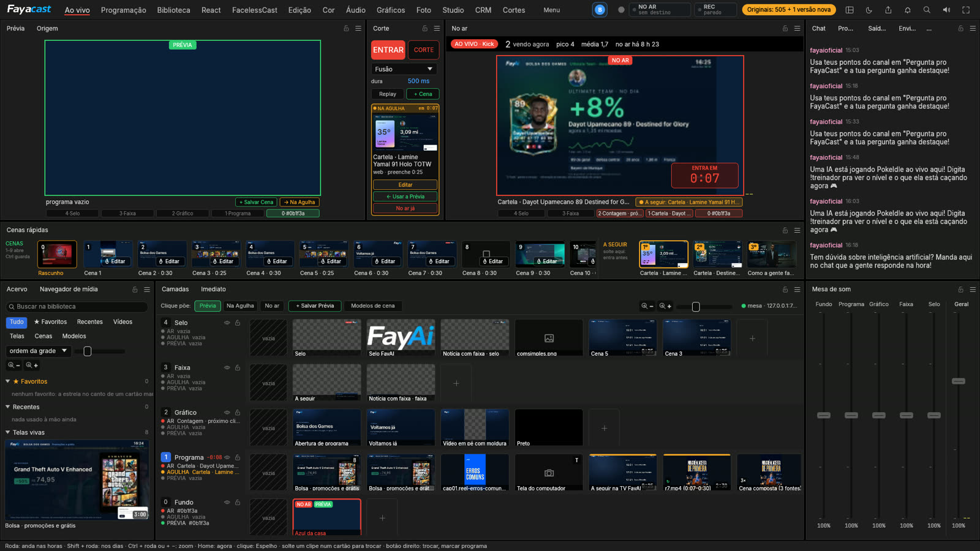Enter fullscreen with the corner-brackets icon

(966, 10)
